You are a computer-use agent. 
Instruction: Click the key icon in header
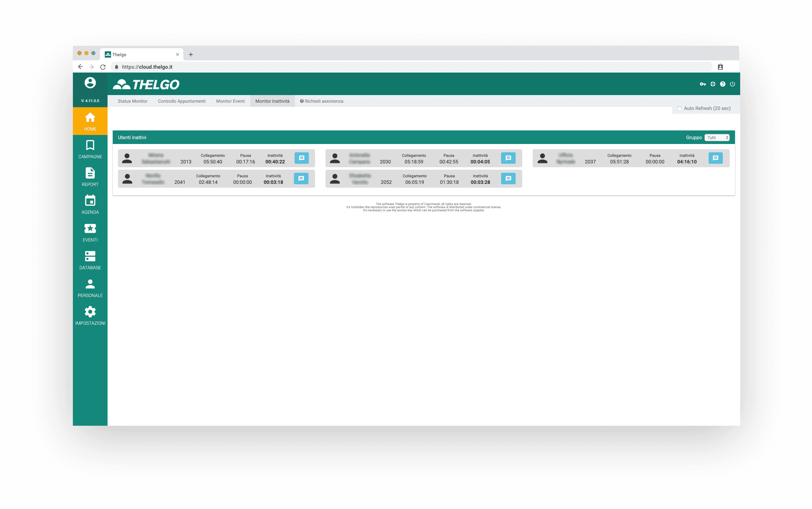(703, 84)
